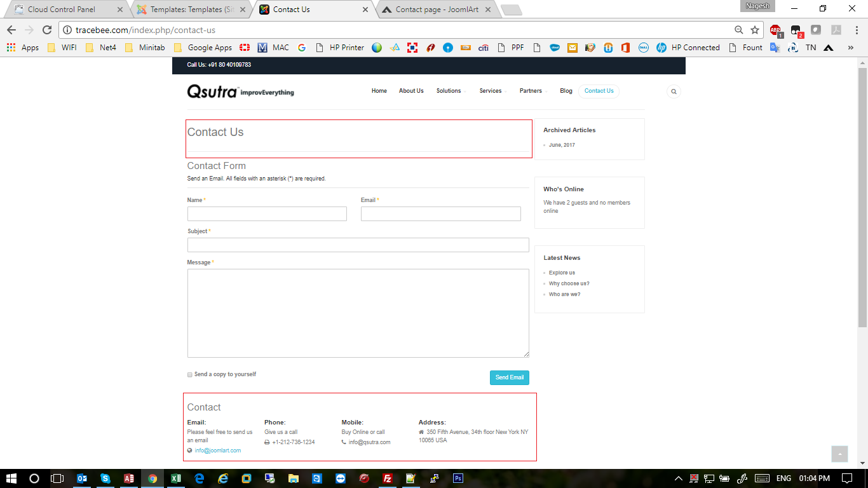Click the Send Email button

[510, 377]
